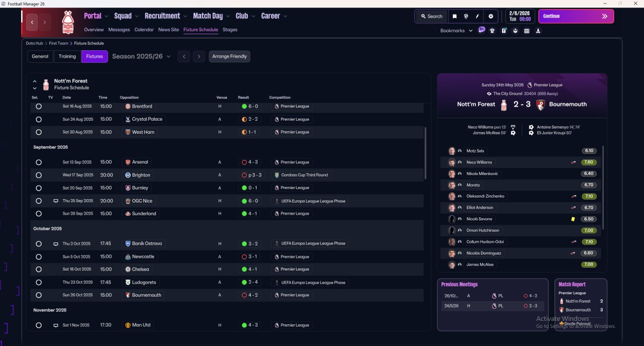Click the shirt icon in bookmarks bar
This screenshot has width=644, height=346.
[492, 31]
